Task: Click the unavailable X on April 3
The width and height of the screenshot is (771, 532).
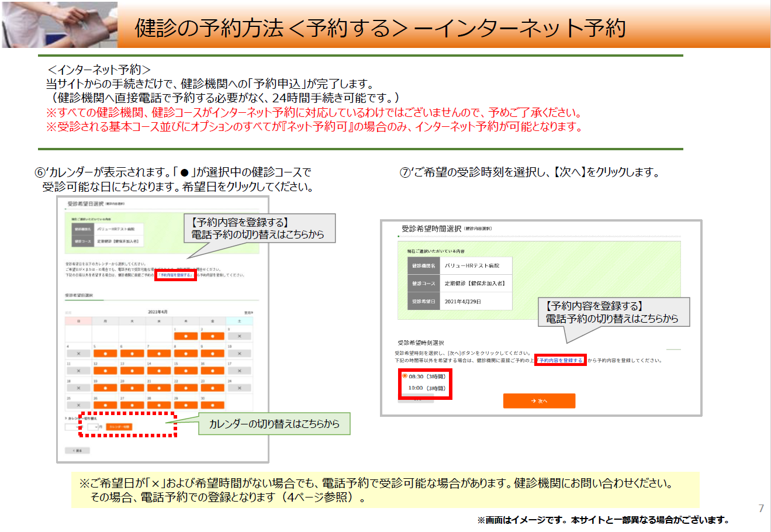Action: [240, 336]
